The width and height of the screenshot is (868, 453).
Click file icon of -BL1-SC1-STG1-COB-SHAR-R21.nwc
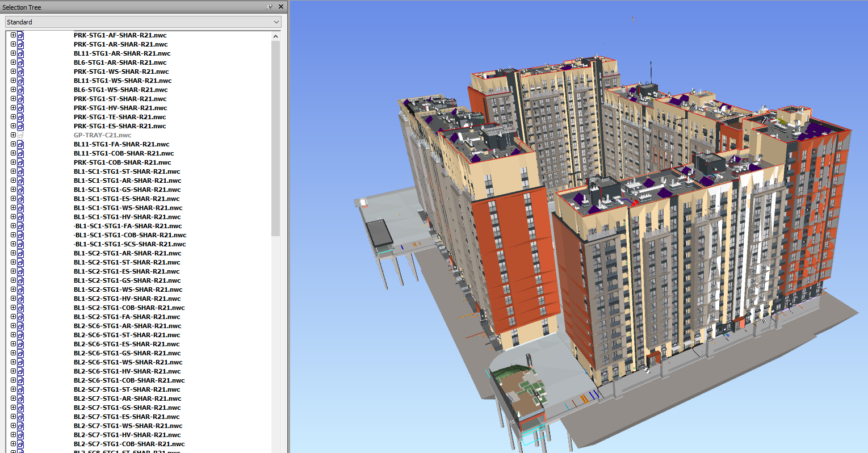[x=20, y=235]
